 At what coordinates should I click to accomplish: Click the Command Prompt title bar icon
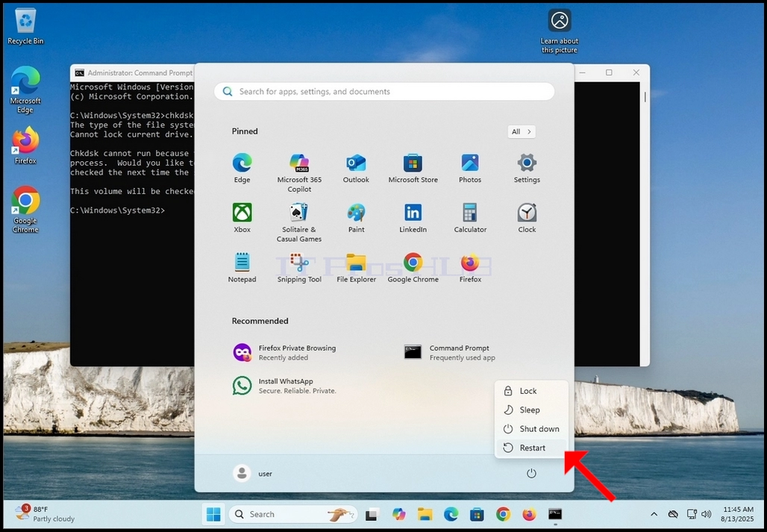[x=79, y=73]
